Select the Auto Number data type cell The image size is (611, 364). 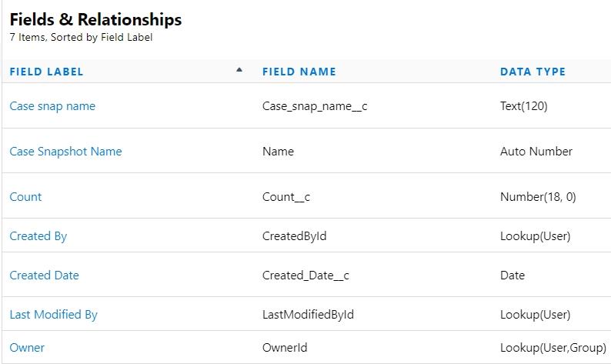click(x=536, y=152)
